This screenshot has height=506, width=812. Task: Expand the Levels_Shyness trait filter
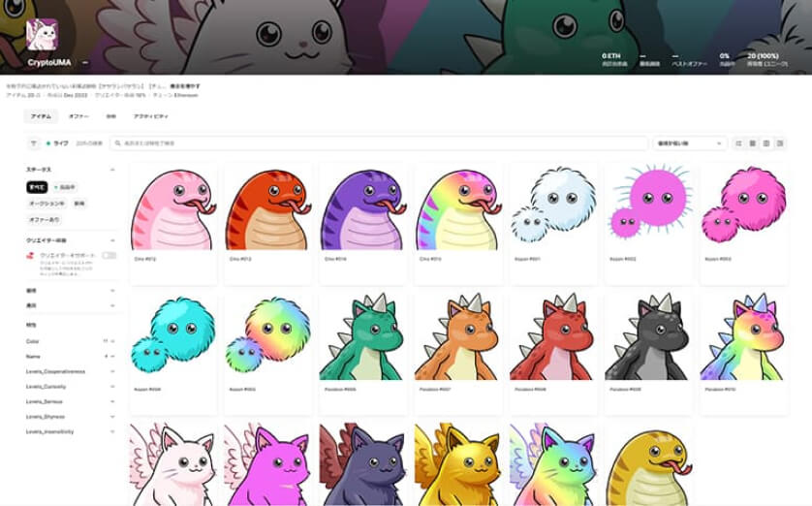point(71,417)
